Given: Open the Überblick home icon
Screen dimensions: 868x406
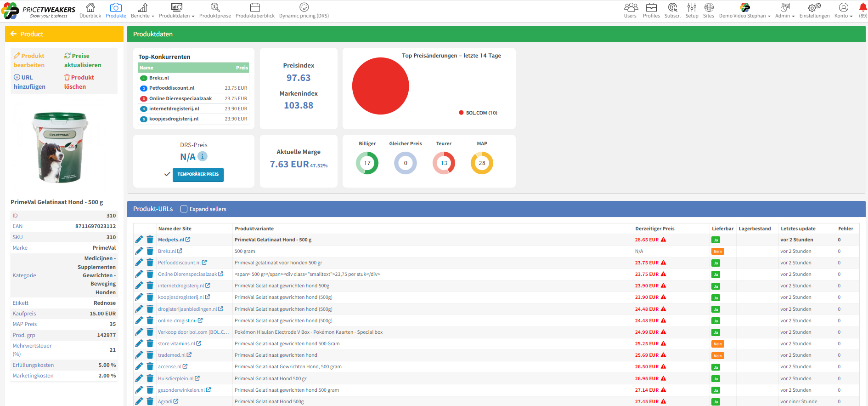Looking at the screenshot, I should pyautogui.click(x=90, y=7).
